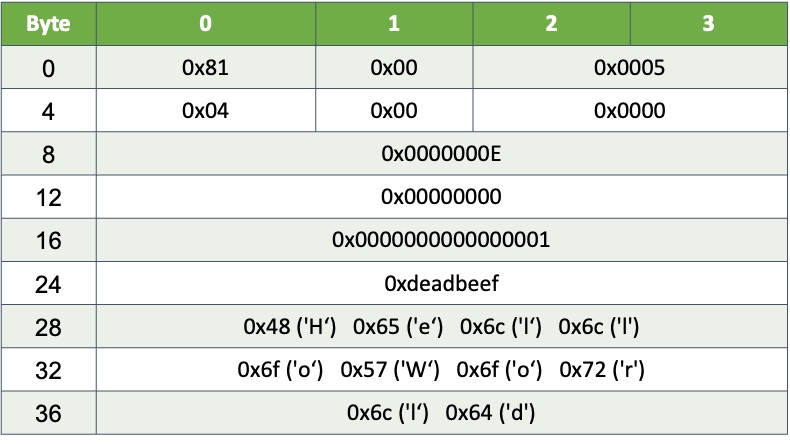The image size is (790, 444).
Task: Click the 0x0000 cell in row 4
Action: (629, 111)
